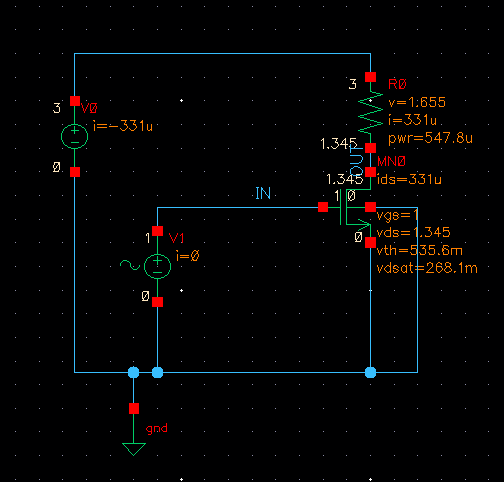Select the OUT net label
The height and width of the screenshot is (482, 504).
click(x=356, y=160)
